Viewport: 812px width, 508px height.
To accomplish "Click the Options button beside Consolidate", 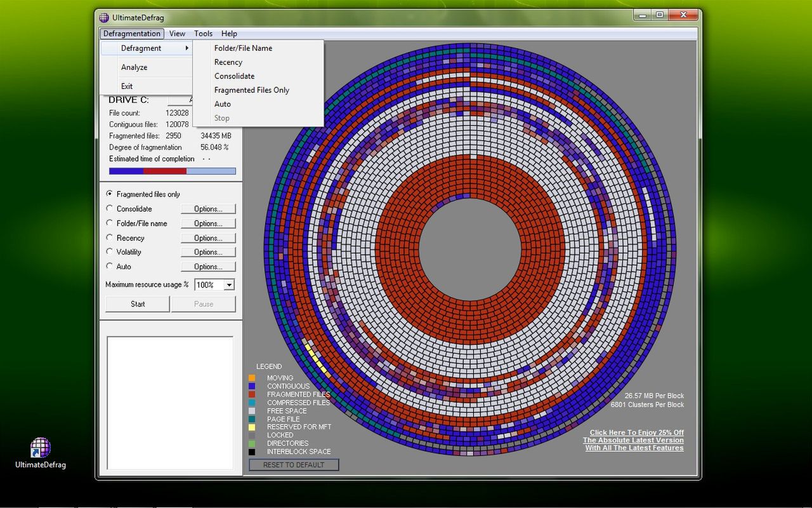I will click(208, 209).
